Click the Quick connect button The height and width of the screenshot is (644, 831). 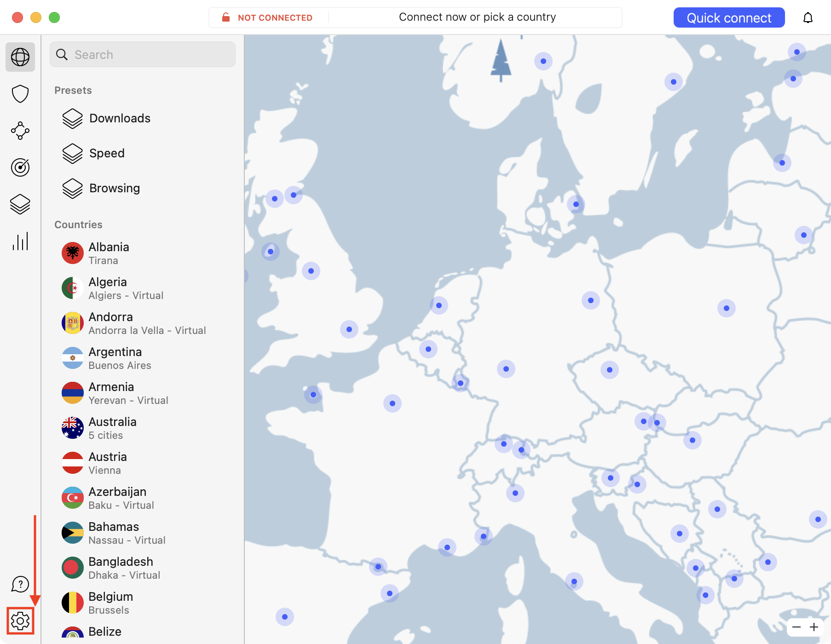click(729, 18)
